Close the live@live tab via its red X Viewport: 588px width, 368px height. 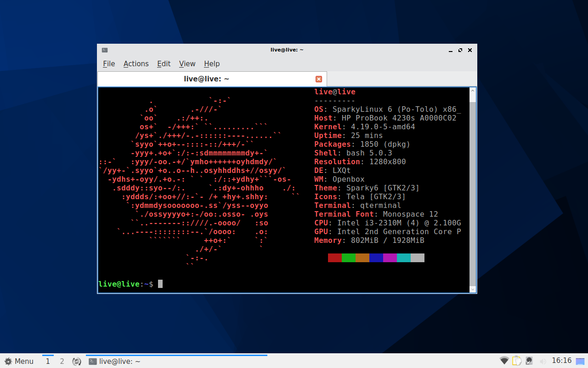pyautogui.click(x=319, y=79)
